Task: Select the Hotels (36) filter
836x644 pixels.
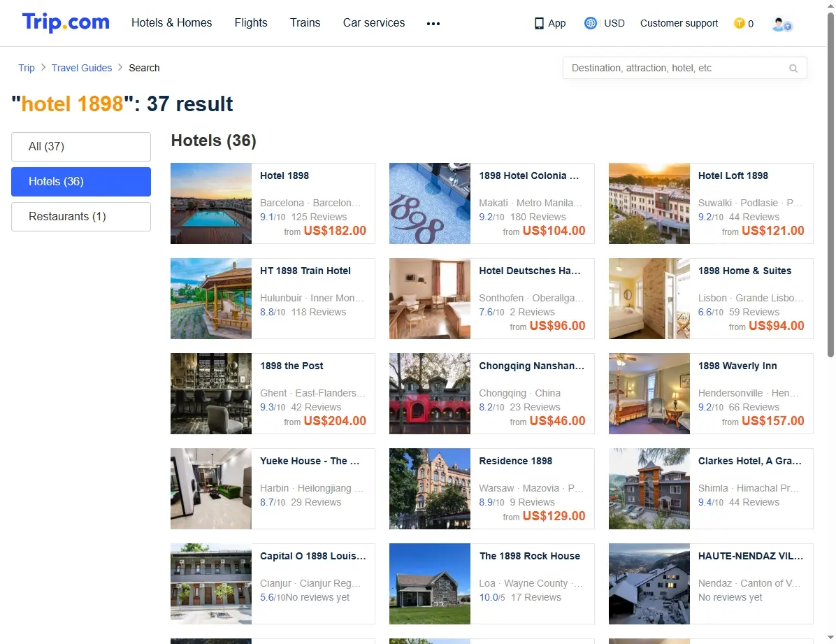Action: (81, 181)
